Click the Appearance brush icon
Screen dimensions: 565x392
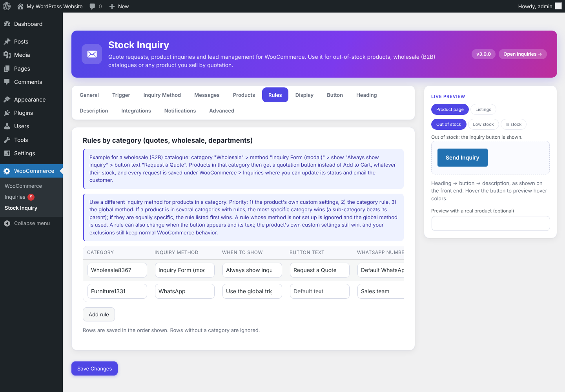(7, 100)
